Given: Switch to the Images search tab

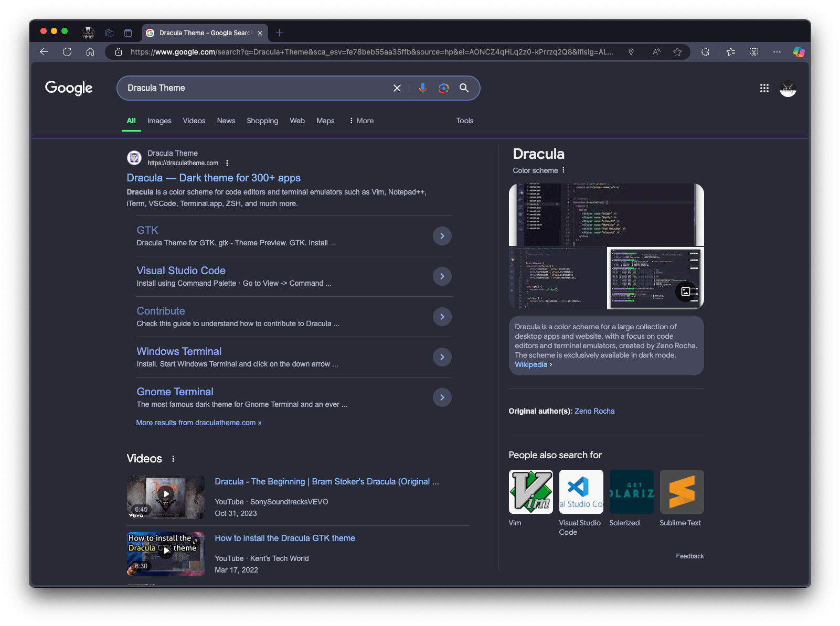Looking at the screenshot, I should point(159,121).
